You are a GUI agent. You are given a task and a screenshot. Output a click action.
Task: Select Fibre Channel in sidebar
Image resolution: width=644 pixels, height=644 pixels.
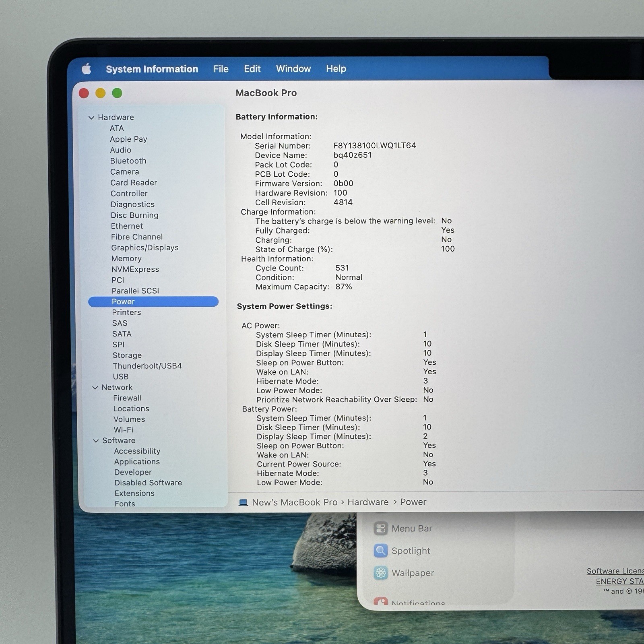pos(137,237)
